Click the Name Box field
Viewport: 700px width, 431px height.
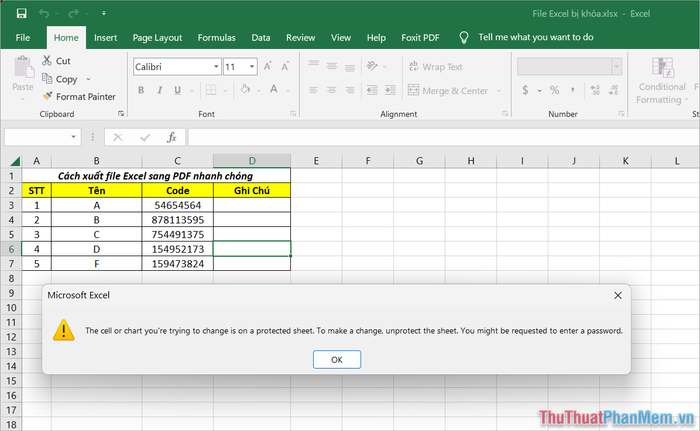click(x=42, y=137)
